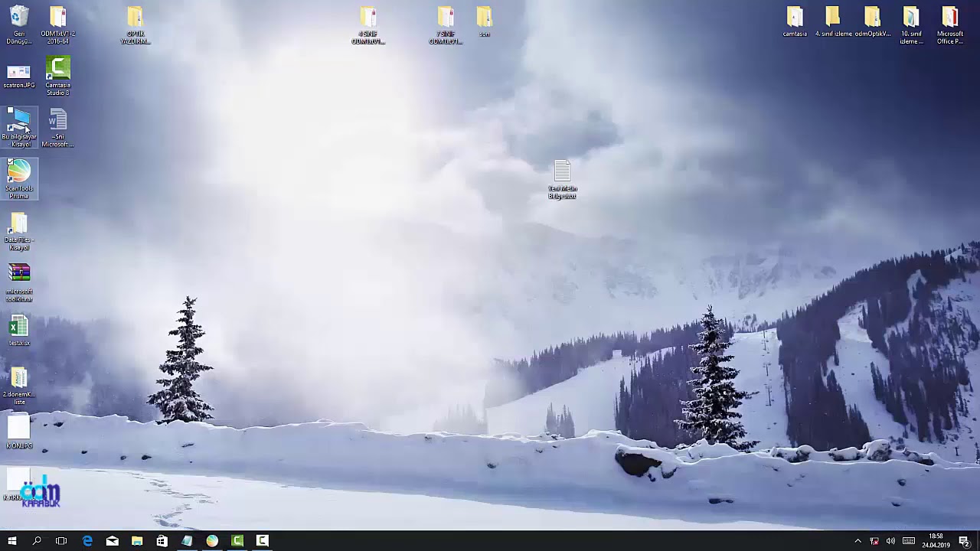Open the Mail app from taskbar
Image resolution: width=980 pixels, height=551 pixels.
point(112,541)
